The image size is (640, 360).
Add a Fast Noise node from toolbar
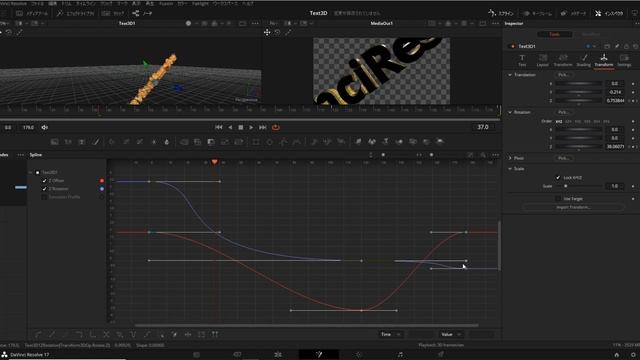[x=68, y=142]
